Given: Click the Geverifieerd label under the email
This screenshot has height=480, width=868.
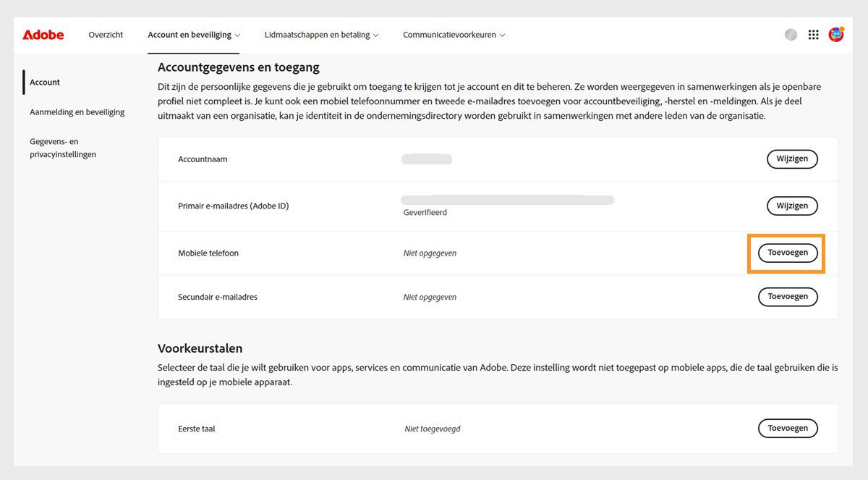Looking at the screenshot, I should (x=425, y=212).
